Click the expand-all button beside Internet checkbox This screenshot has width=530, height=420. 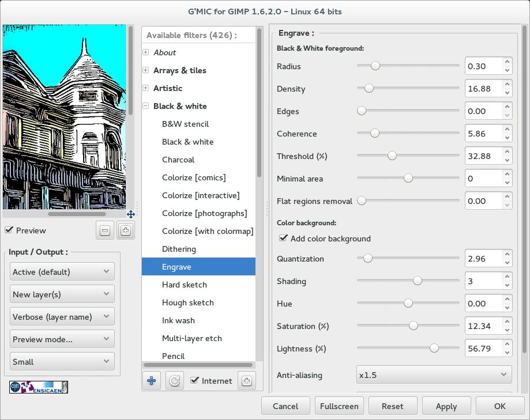coord(246,381)
